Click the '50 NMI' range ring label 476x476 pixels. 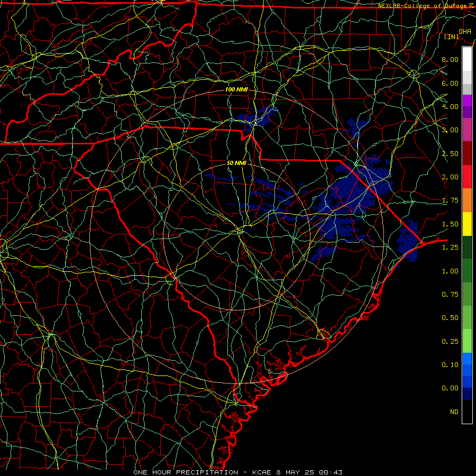(x=236, y=163)
